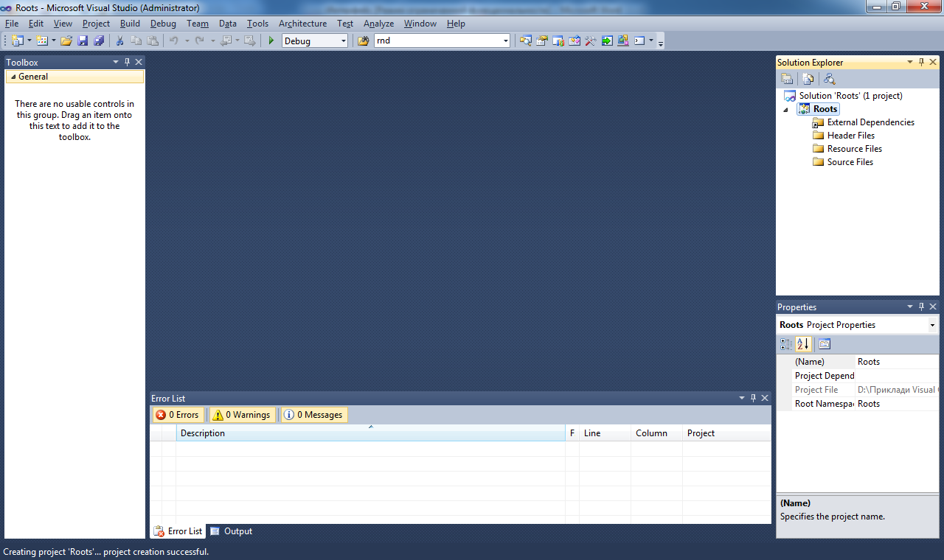Click the Redo arrow icon
Viewport: 944px width, 560px height.
pyautogui.click(x=200, y=41)
